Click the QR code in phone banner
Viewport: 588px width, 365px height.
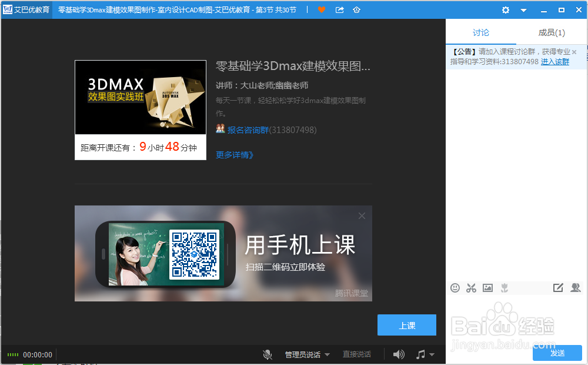point(194,254)
